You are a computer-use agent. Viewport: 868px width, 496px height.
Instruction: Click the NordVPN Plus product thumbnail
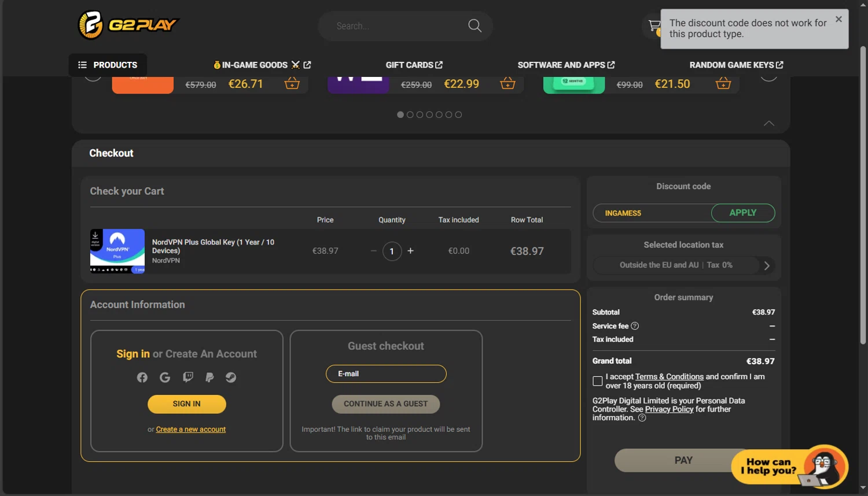click(117, 251)
